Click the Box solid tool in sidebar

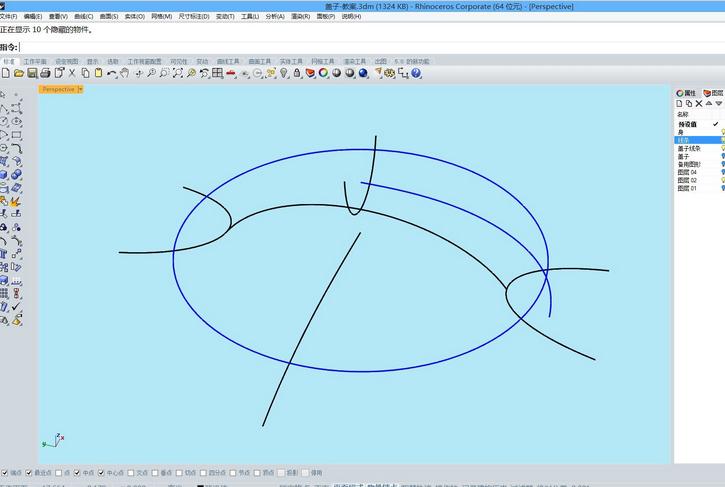[x=4, y=174]
